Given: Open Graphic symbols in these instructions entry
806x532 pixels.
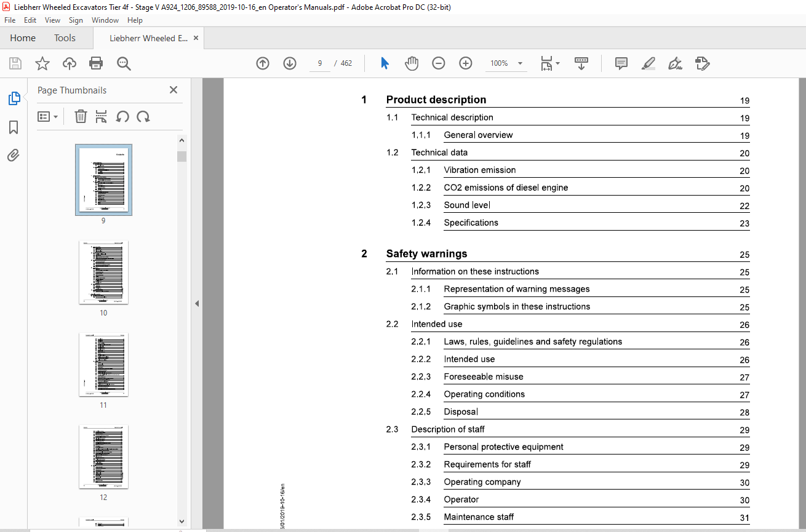Looking at the screenshot, I should tap(517, 306).
